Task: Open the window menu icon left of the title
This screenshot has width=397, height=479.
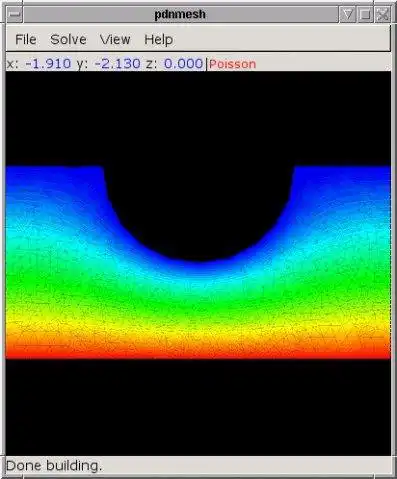Action: pos(14,14)
